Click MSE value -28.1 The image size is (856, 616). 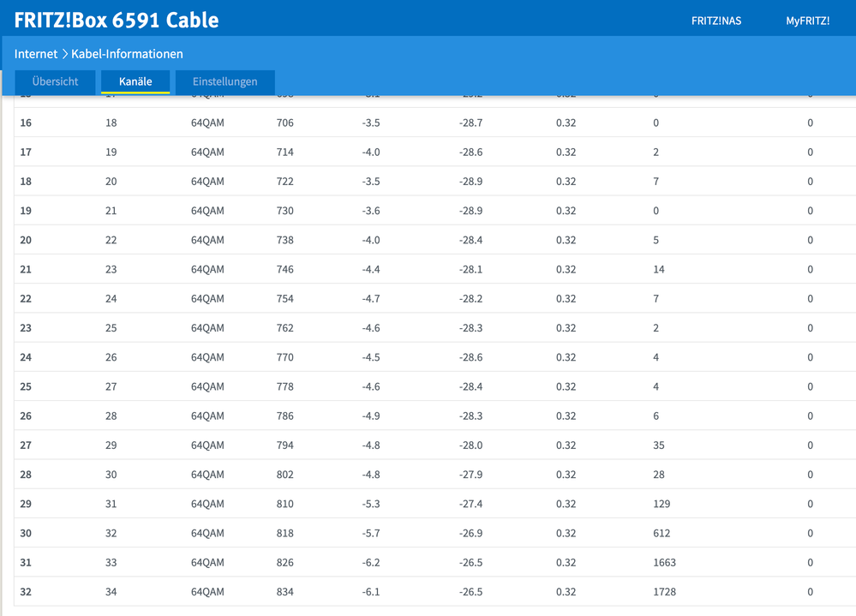click(x=470, y=270)
